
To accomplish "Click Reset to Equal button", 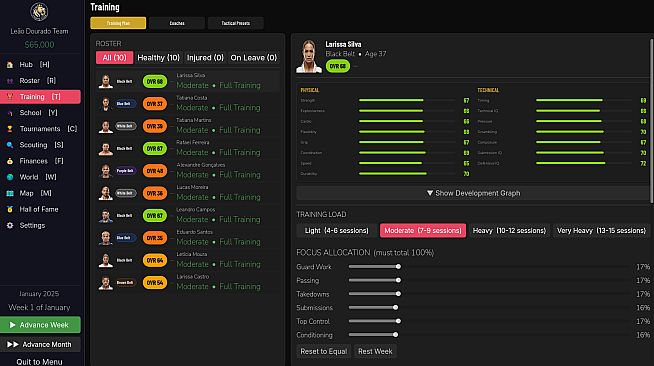I will point(324,351).
